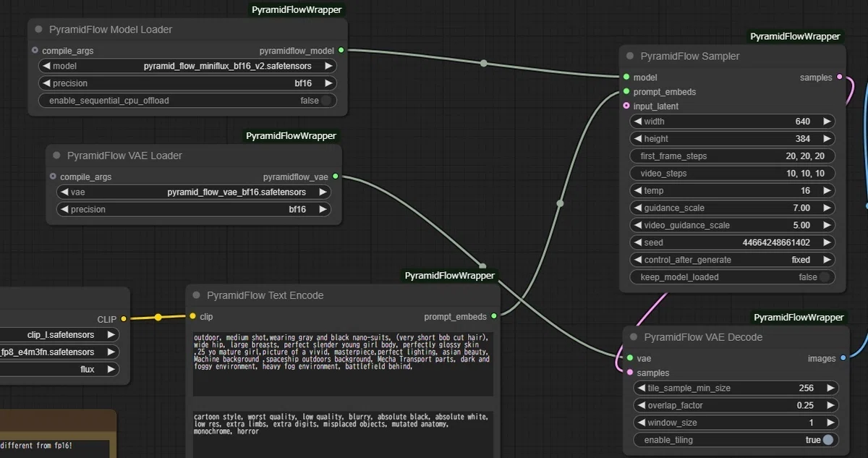Click Sampler prompt_embeds input socket

pos(626,91)
